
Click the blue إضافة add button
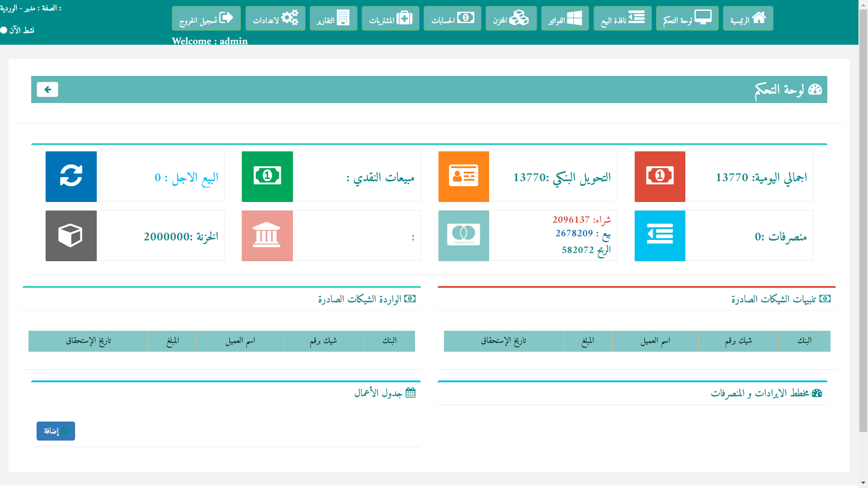tap(56, 431)
